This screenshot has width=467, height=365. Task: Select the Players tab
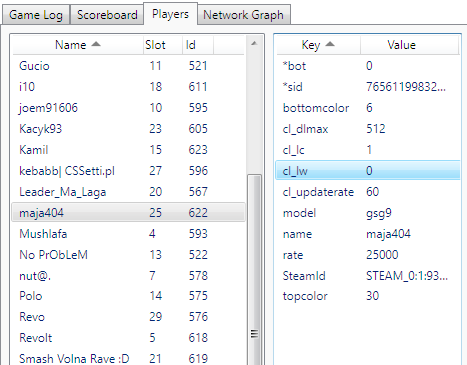[170, 14]
